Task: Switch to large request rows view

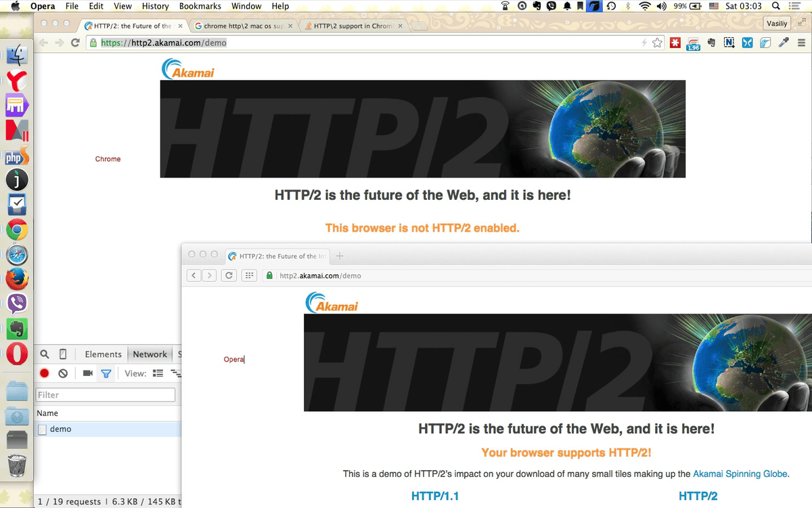Action: pos(158,373)
